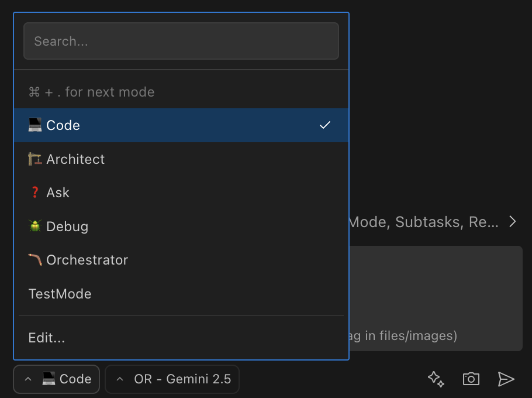Click the Code button in bottom bar
This screenshot has width=532, height=398.
coord(56,379)
